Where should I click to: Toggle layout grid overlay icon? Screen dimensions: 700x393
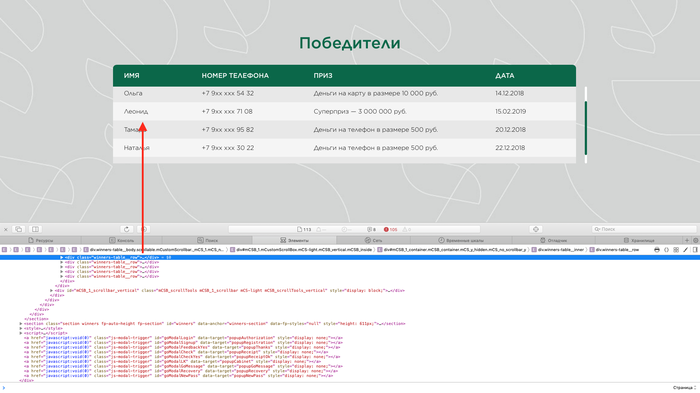click(676, 250)
